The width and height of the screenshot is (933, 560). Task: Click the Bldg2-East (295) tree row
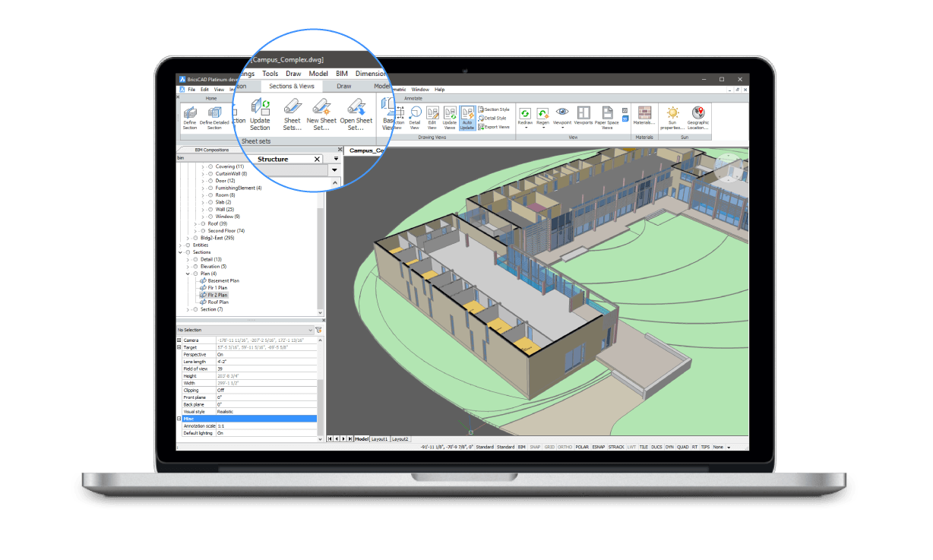pyautogui.click(x=217, y=238)
